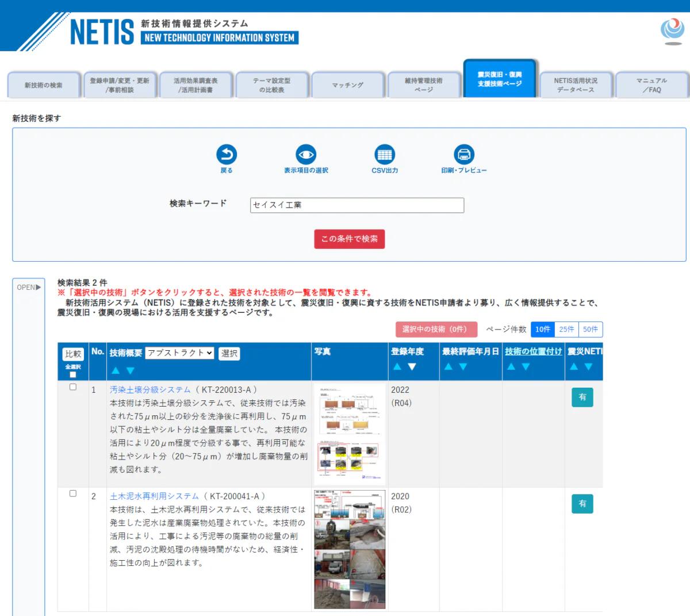Open the NETIS活用状況データベース tab

pos(576,85)
